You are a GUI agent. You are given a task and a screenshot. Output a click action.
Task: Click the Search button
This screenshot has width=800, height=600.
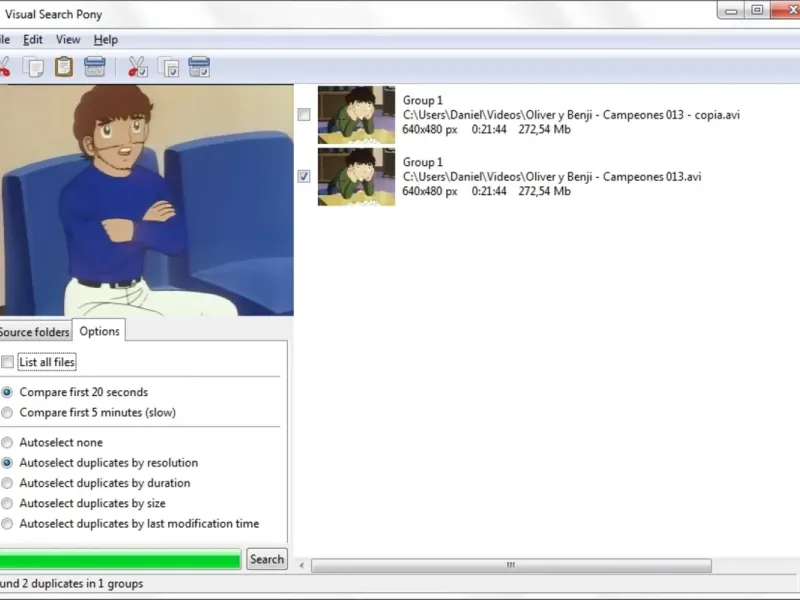tap(267, 559)
